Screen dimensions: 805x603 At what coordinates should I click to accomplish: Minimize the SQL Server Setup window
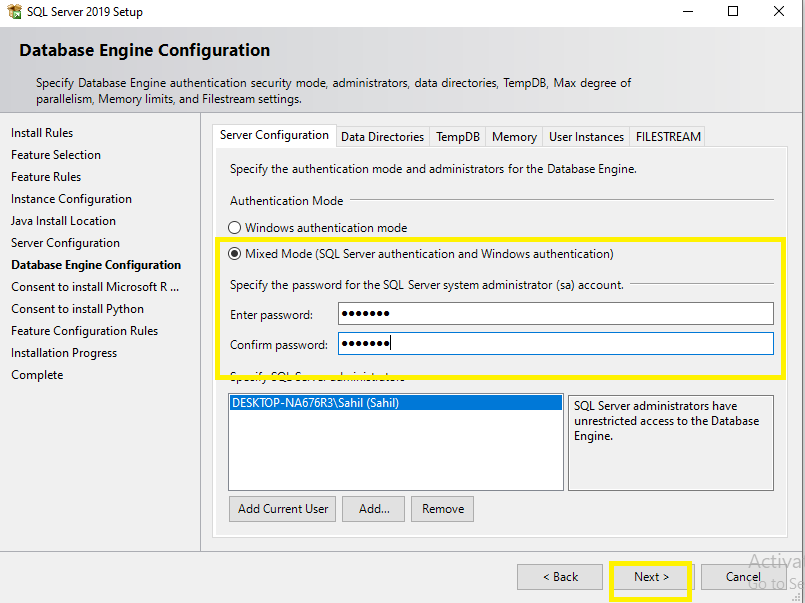(x=687, y=12)
